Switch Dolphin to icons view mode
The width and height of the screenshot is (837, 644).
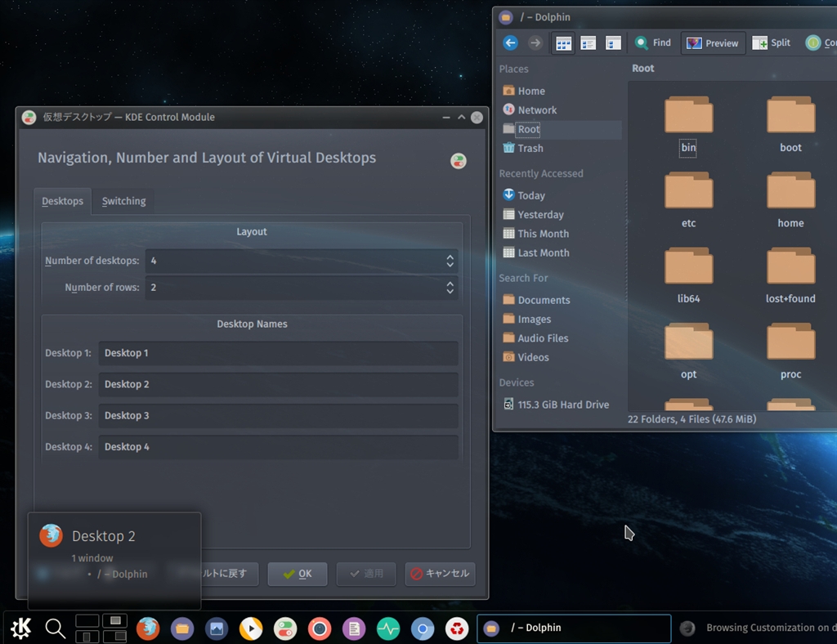pos(563,43)
